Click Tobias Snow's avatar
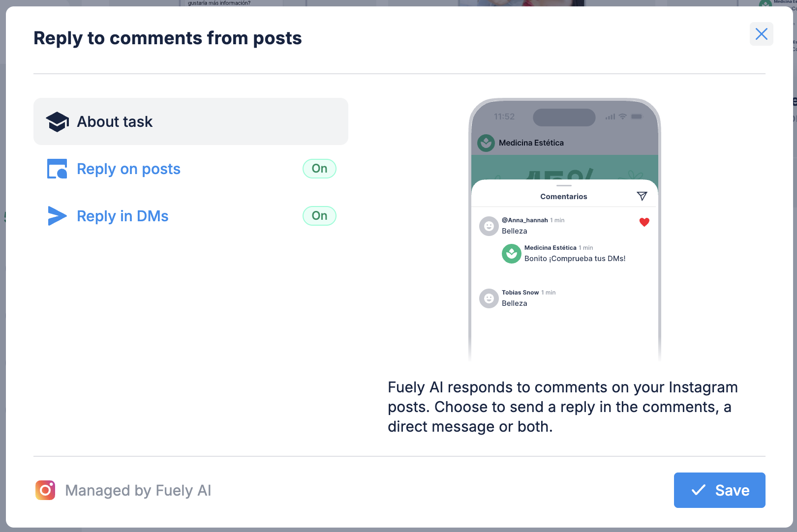Screen dimensions: 797x532 (x=489, y=298)
